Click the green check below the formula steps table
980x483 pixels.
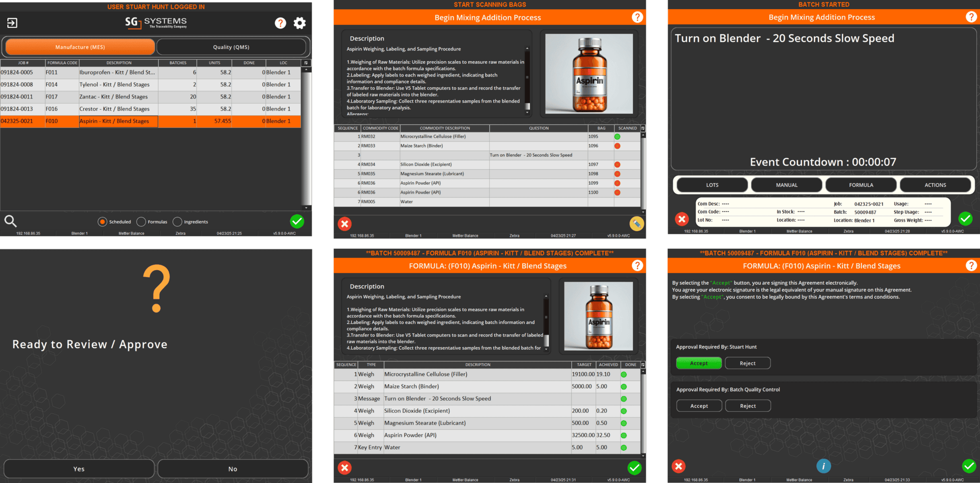tap(634, 468)
